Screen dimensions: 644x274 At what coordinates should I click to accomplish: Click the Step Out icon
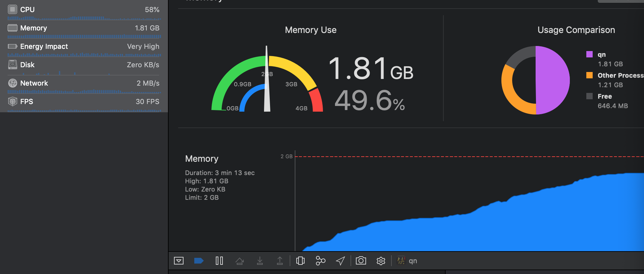pyautogui.click(x=280, y=261)
